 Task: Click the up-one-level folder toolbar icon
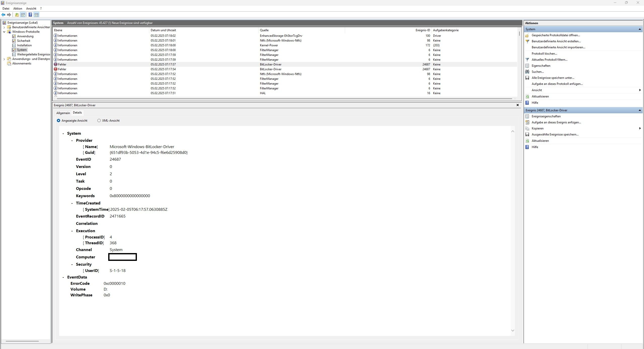tap(17, 15)
